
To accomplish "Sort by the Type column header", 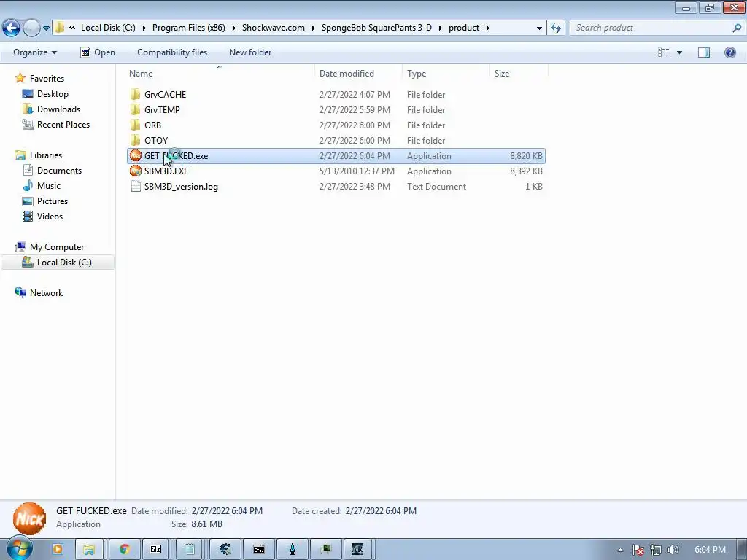I will (x=417, y=74).
